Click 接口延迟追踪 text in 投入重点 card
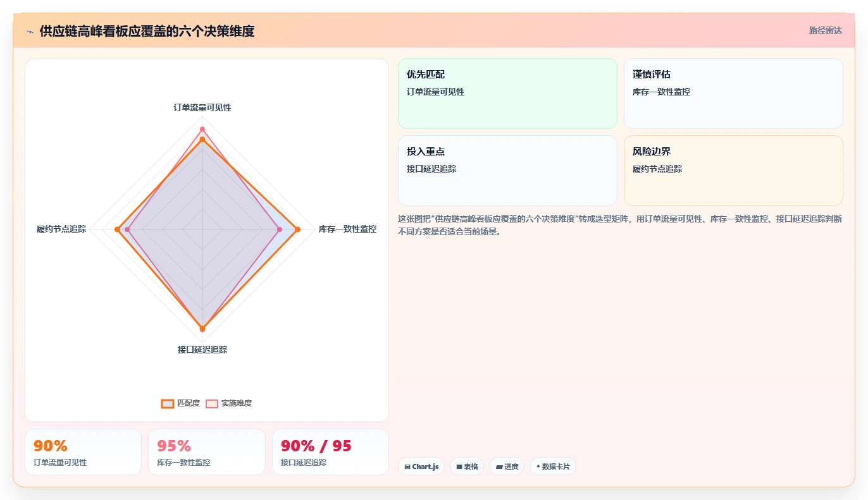The image size is (868, 500). click(x=431, y=169)
